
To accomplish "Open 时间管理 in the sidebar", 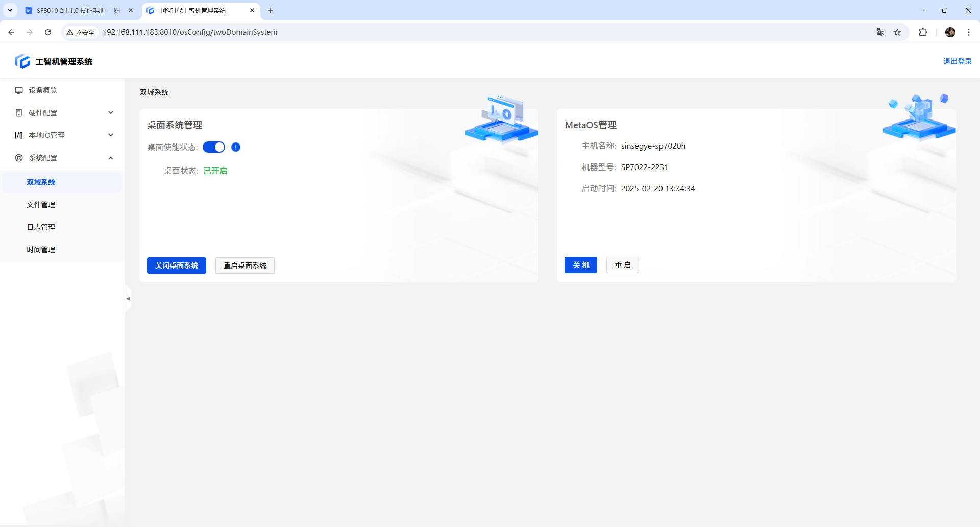I will (x=62, y=250).
